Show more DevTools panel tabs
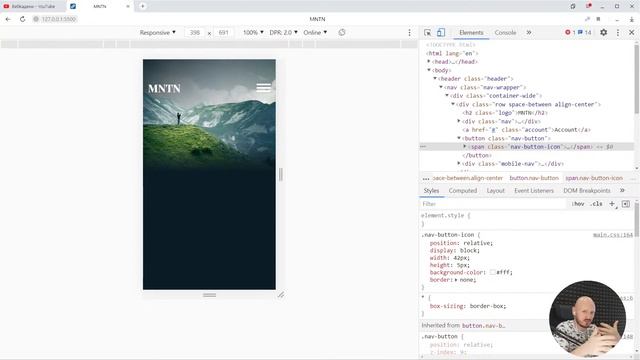 point(529,33)
